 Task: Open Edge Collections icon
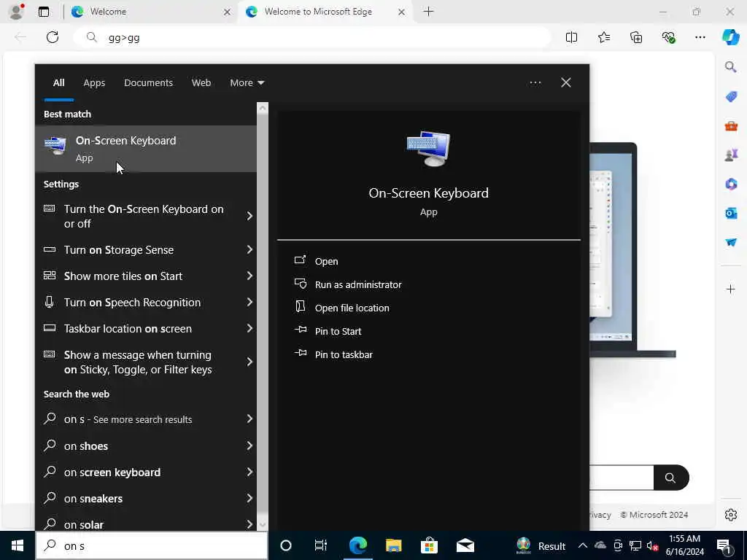[x=636, y=37]
